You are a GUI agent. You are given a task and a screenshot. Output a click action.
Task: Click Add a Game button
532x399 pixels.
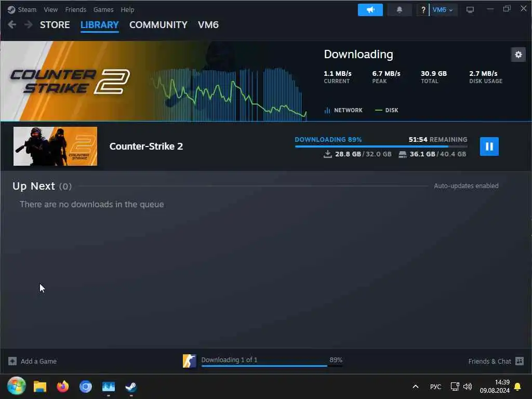tap(32, 361)
